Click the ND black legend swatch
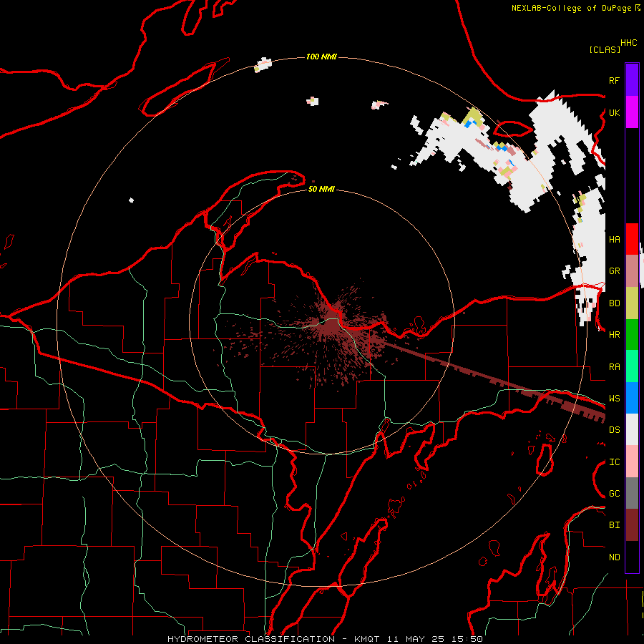644x644 pixels. pyautogui.click(x=632, y=557)
